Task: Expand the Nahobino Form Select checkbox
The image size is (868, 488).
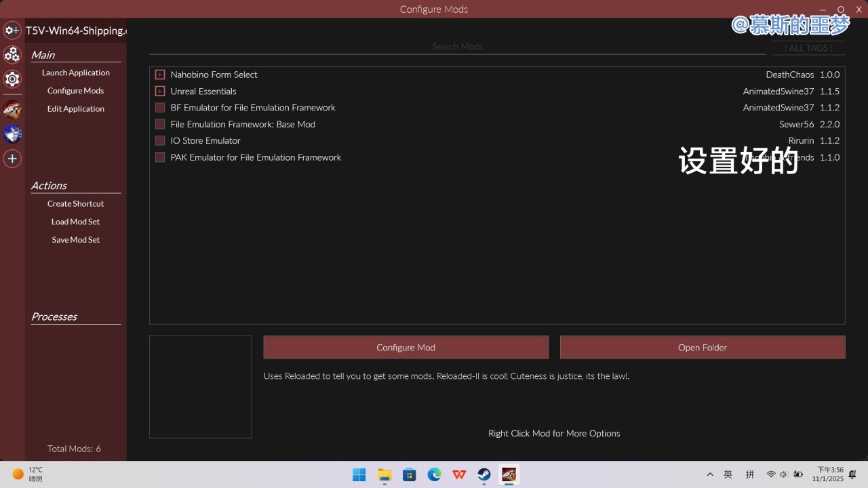Action: (x=160, y=75)
